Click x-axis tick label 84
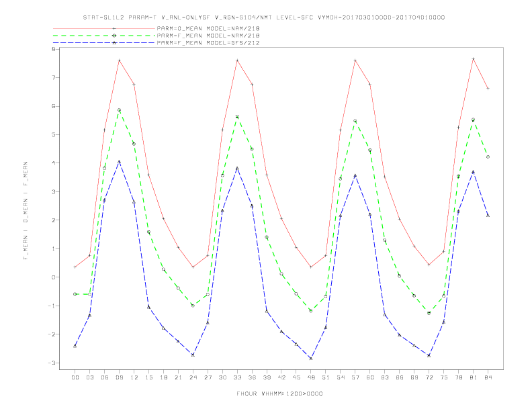 488,377
